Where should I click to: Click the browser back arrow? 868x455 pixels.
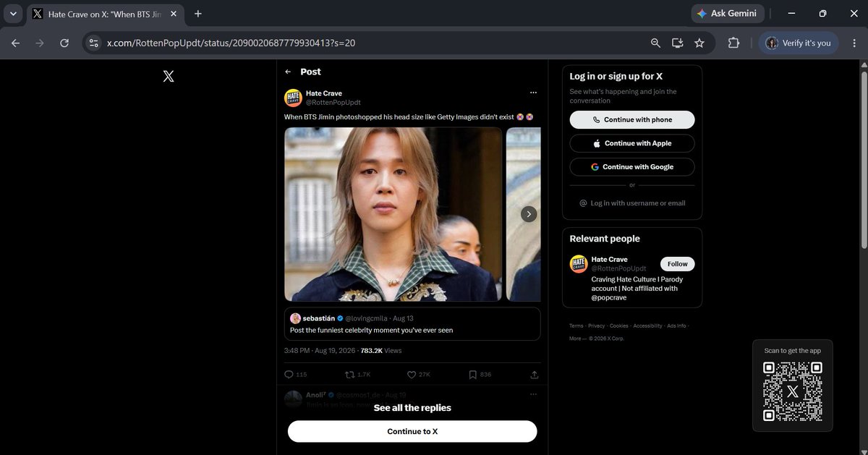pyautogui.click(x=15, y=43)
